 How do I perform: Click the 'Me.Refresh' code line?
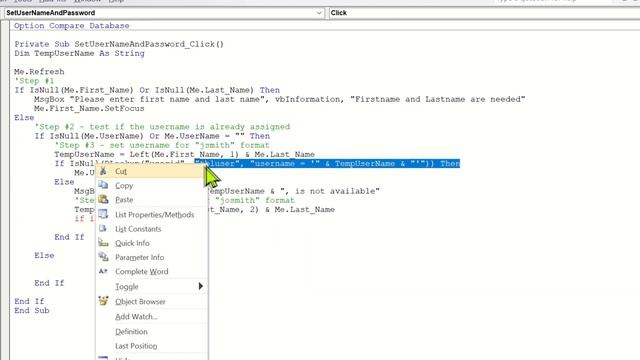click(x=39, y=72)
